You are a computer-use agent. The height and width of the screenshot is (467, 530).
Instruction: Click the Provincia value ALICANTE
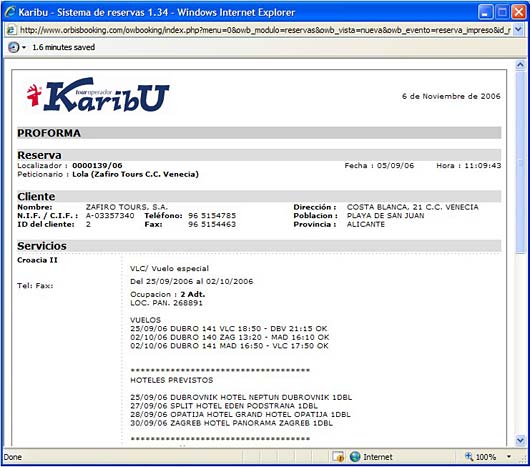click(x=366, y=224)
